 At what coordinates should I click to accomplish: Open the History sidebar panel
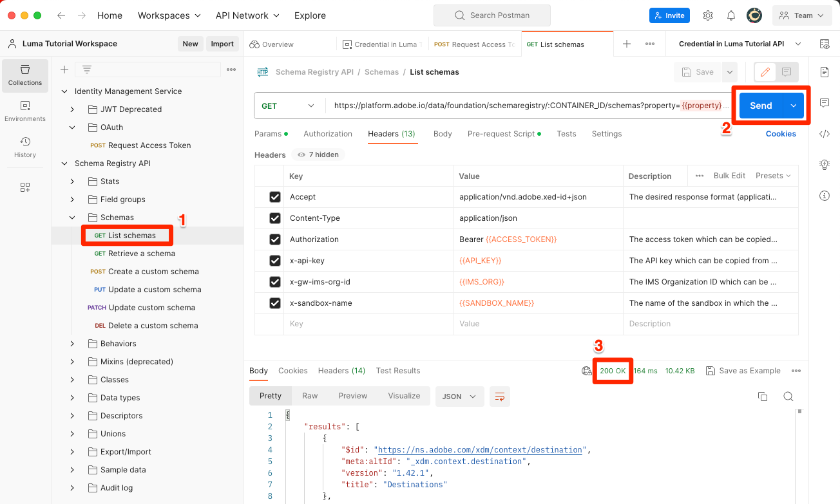[x=25, y=147]
